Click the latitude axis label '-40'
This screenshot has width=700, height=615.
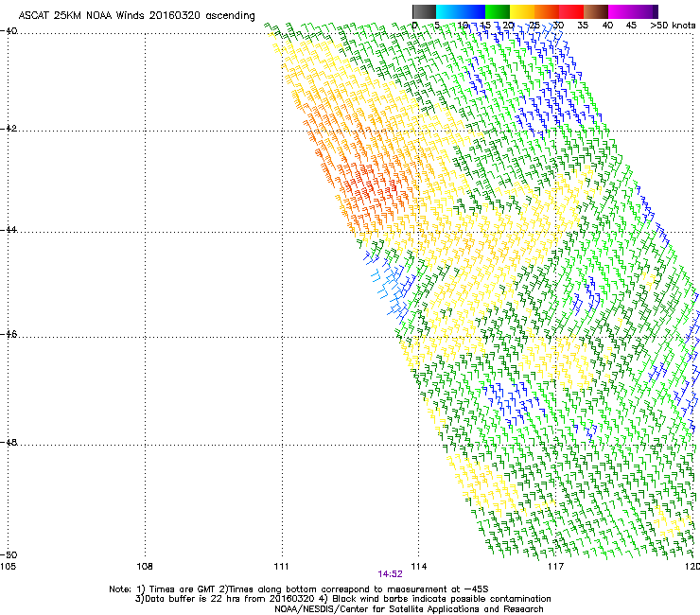pos(9,31)
